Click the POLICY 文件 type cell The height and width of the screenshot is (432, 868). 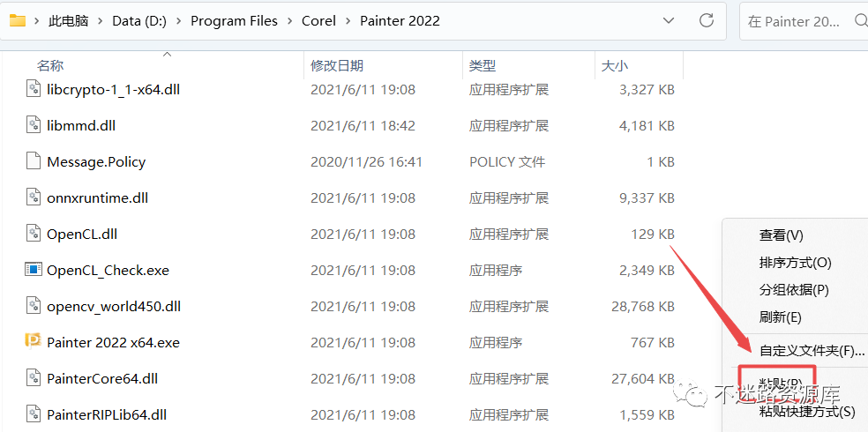click(507, 162)
